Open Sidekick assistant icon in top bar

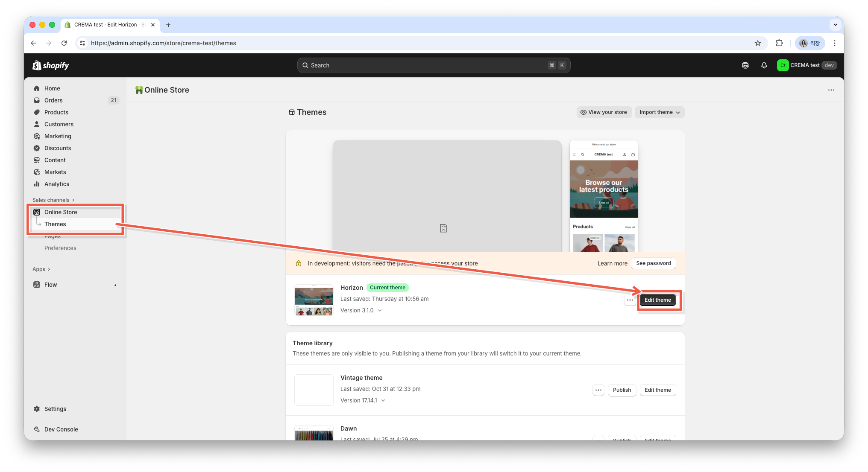pos(745,65)
